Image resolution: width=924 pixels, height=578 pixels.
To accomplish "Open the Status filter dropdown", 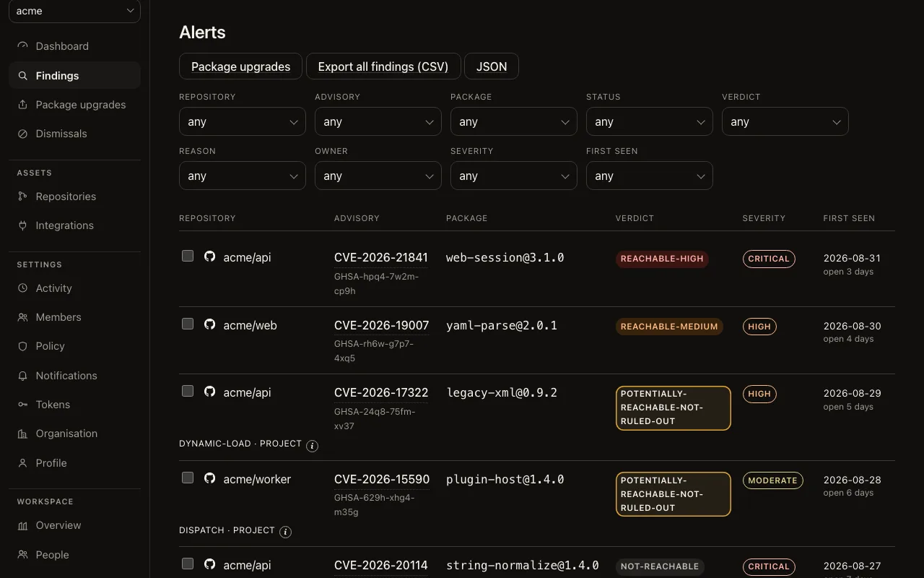I will [650, 122].
